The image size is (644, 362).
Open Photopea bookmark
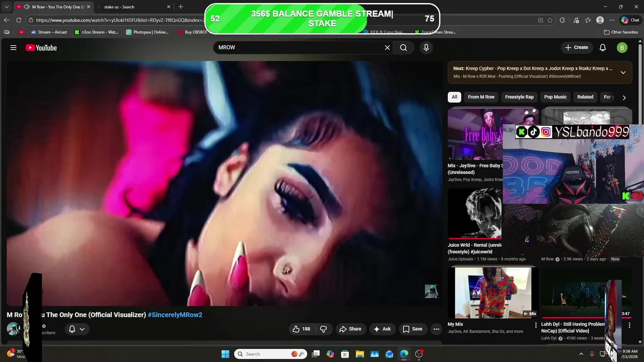pos(147,32)
